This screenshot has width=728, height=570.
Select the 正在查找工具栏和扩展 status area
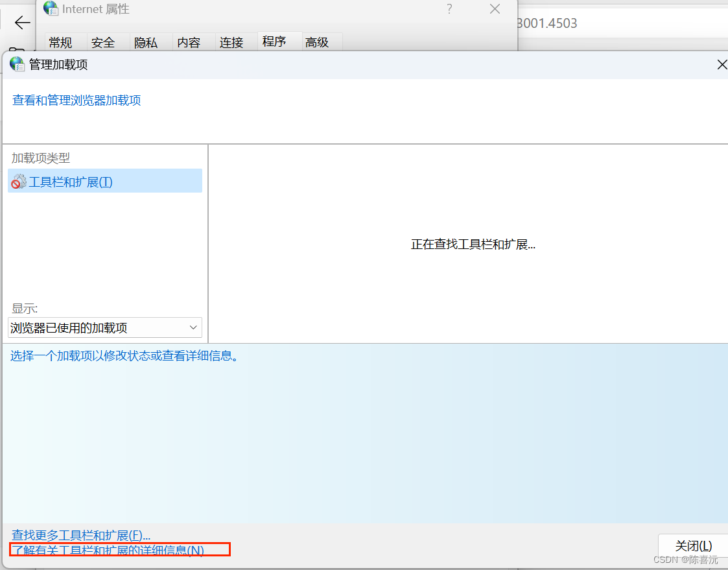click(473, 244)
